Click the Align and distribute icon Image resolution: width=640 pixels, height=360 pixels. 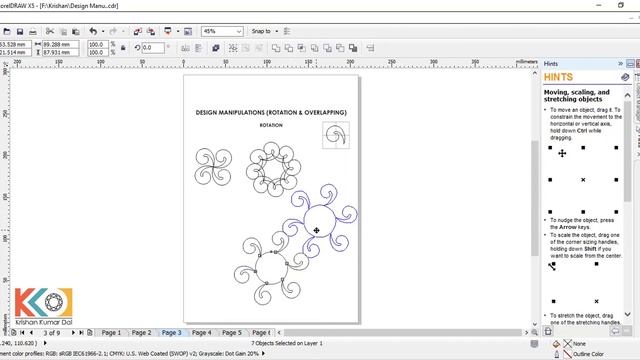click(370, 48)
